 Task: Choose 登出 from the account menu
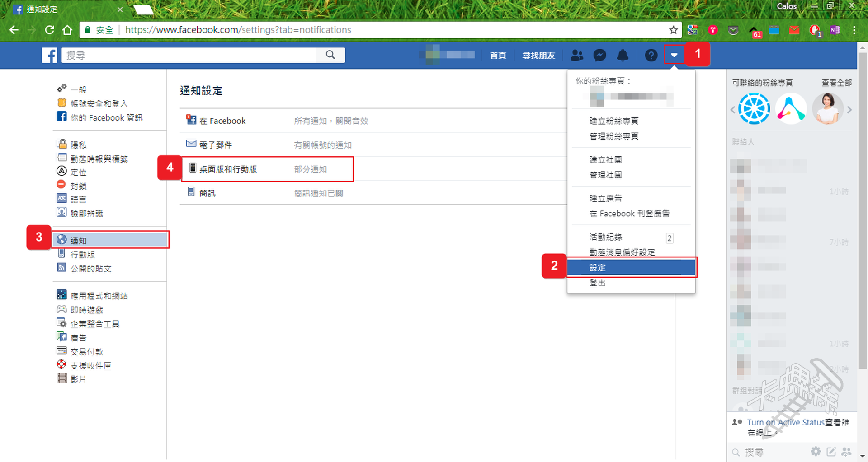(x=597, y=283)
